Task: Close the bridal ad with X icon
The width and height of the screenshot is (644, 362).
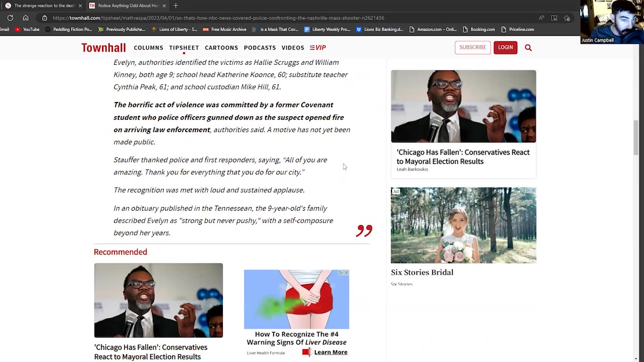Action: coord(533,191)
